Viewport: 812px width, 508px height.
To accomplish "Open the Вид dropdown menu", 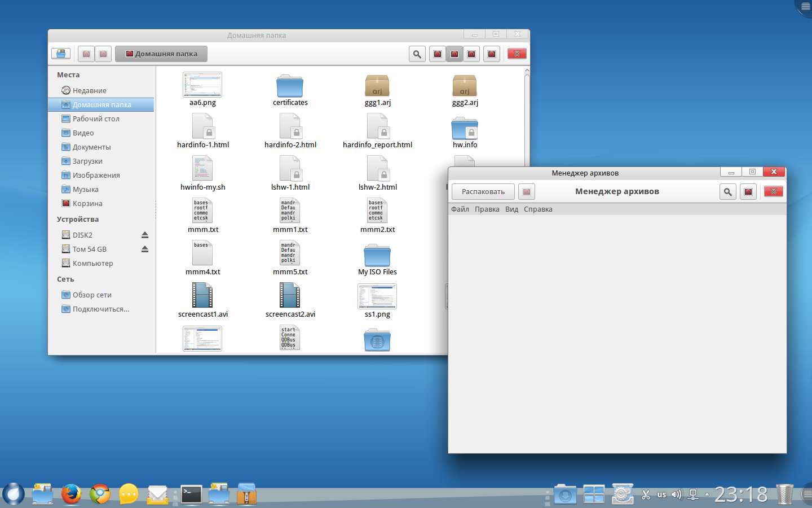I will click(511, 209).
